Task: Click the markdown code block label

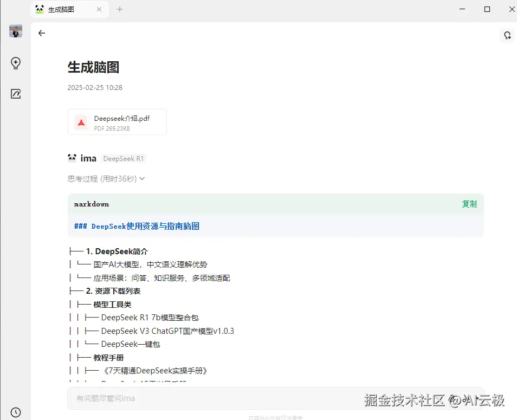Action: [x=92, y=204]
